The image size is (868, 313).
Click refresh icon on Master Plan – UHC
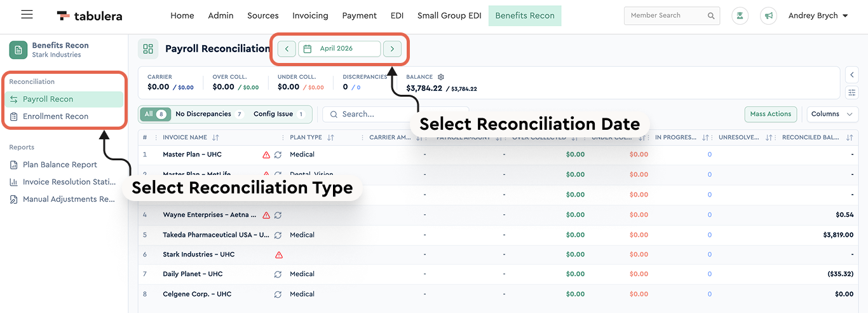(x=278, y=155)
